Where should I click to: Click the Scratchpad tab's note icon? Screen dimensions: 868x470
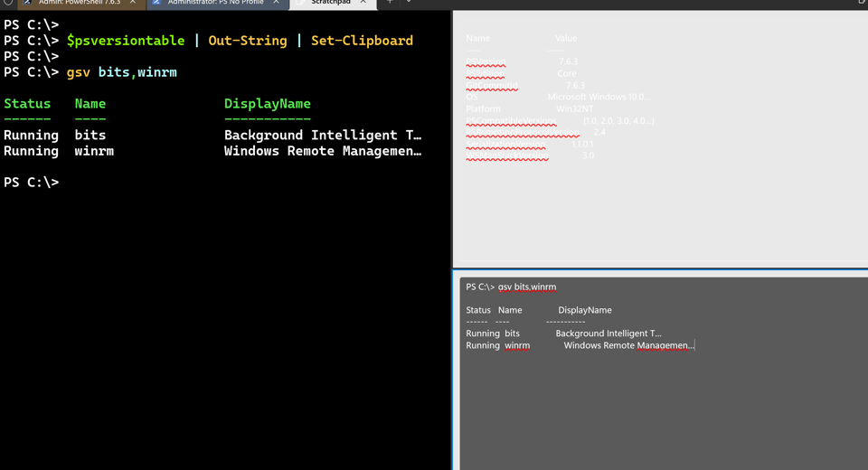299,2
